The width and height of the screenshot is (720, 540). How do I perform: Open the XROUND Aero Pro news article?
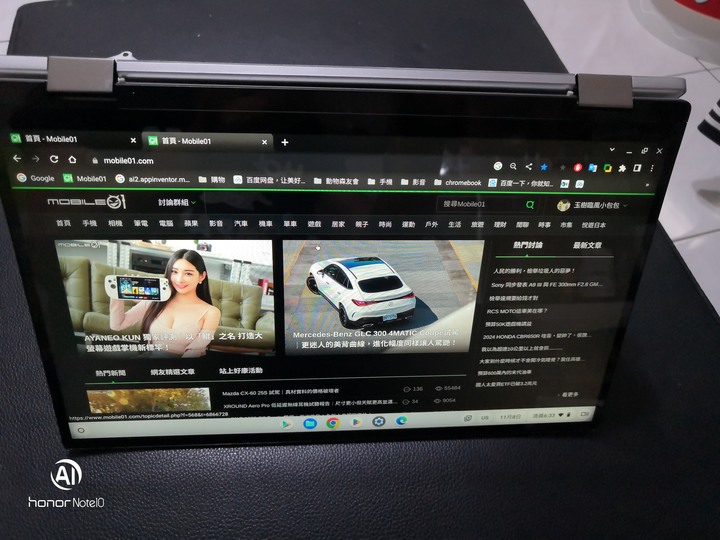point(310,404)
